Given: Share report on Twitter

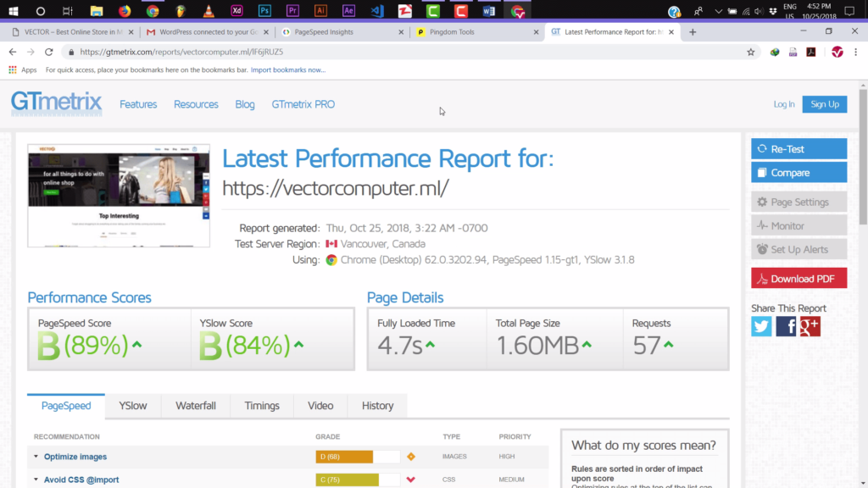Looking at the screenshot, I should coord(761,326).
